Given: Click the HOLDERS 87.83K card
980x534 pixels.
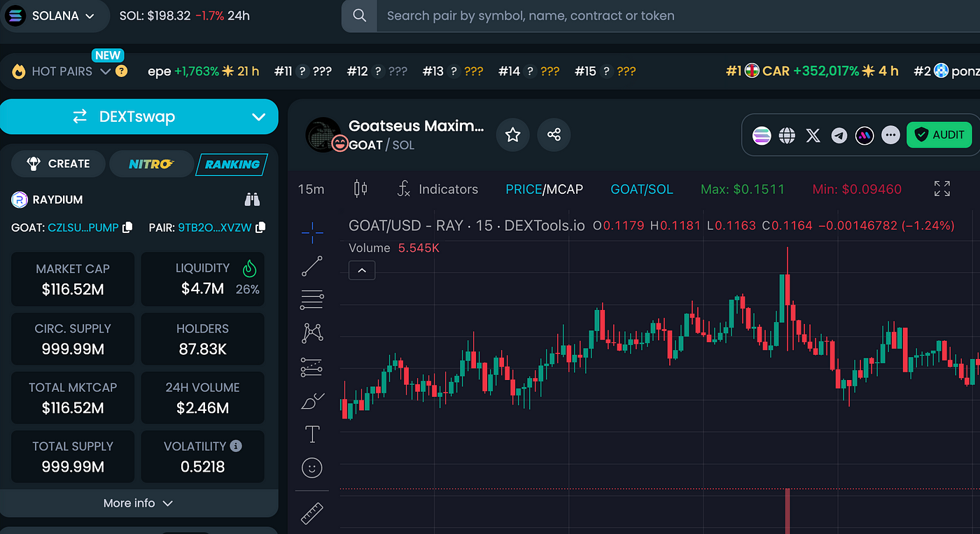Looking at the screenshot, I should [x=203, y=339].
